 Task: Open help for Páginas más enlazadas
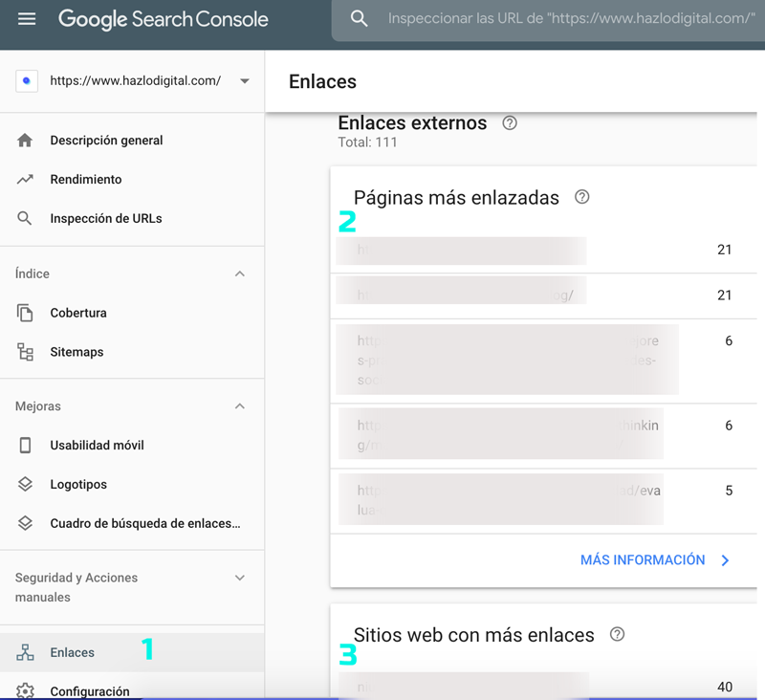(x=581, y=198)
